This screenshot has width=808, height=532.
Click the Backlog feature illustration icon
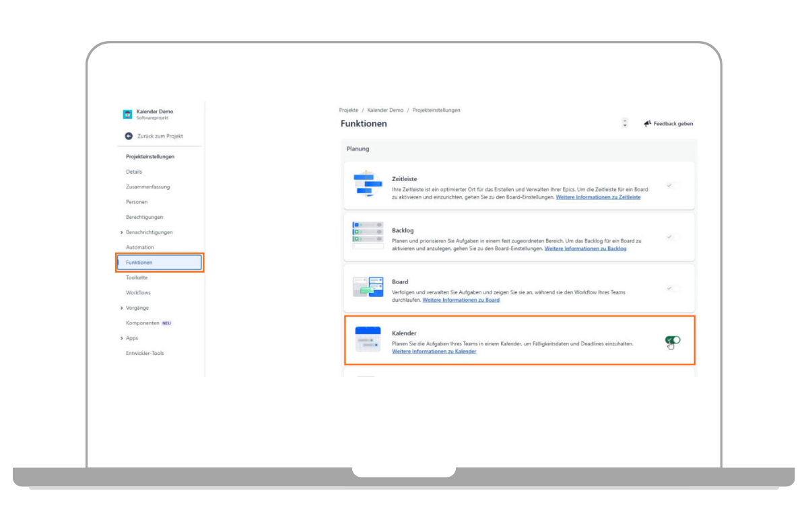368,235
